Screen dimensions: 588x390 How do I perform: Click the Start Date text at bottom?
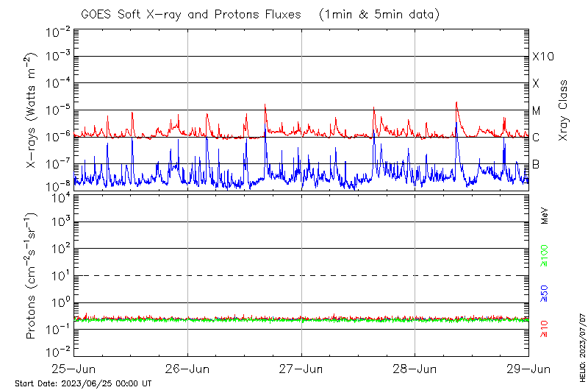83,383
